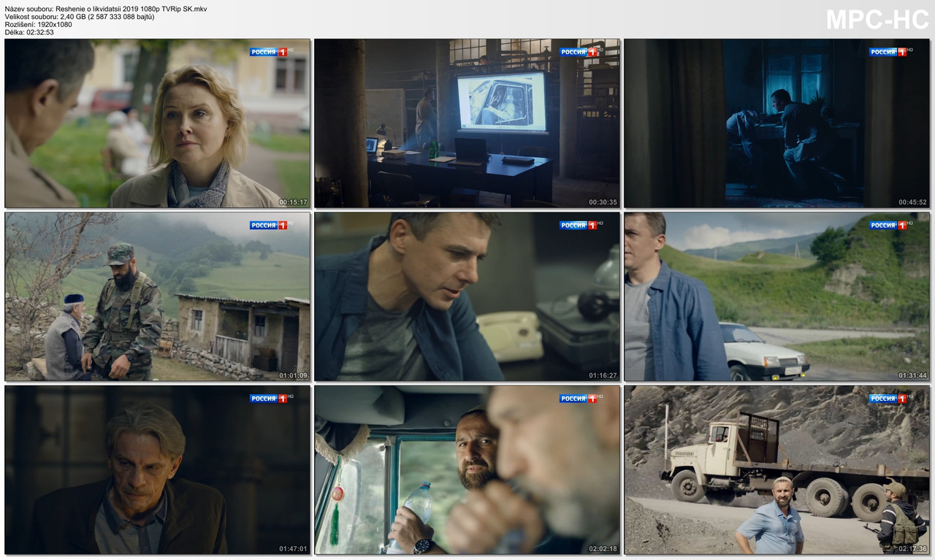935x560 pixels.
Task: Click the 00:15:17 timestamp label
Action: click(x=293, y=202)
